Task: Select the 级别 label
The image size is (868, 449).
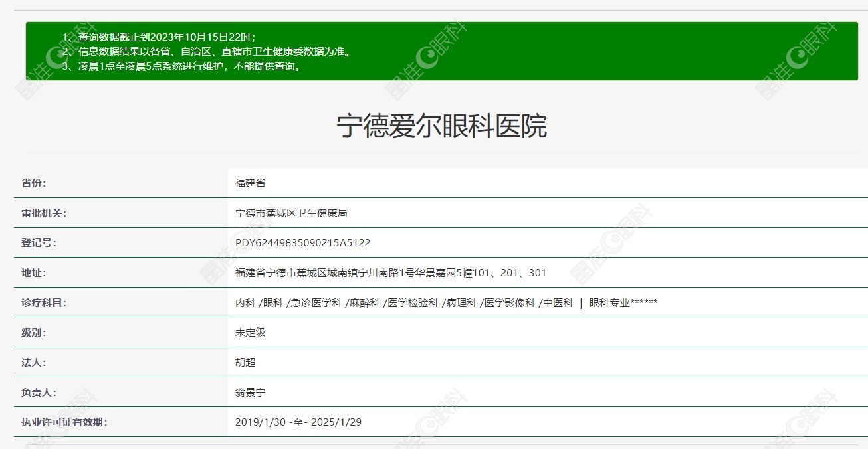Action: click(x=33, y=332)
